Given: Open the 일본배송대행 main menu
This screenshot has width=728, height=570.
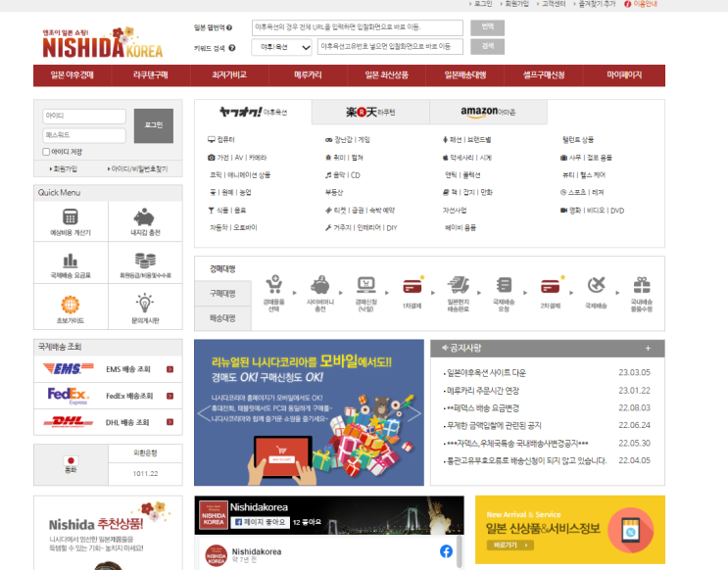Looking at the screenshot, I should pyautogui.click(x=465, y=75).
